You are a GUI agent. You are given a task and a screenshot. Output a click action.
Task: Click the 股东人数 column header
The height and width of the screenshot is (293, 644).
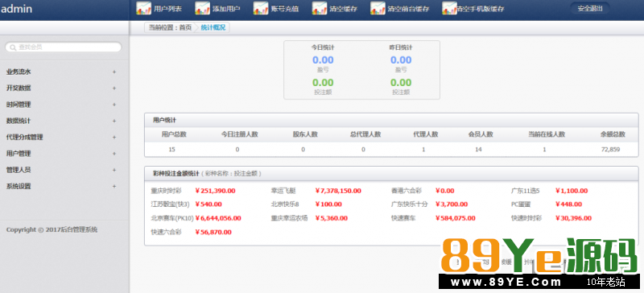tap(305, 134)
